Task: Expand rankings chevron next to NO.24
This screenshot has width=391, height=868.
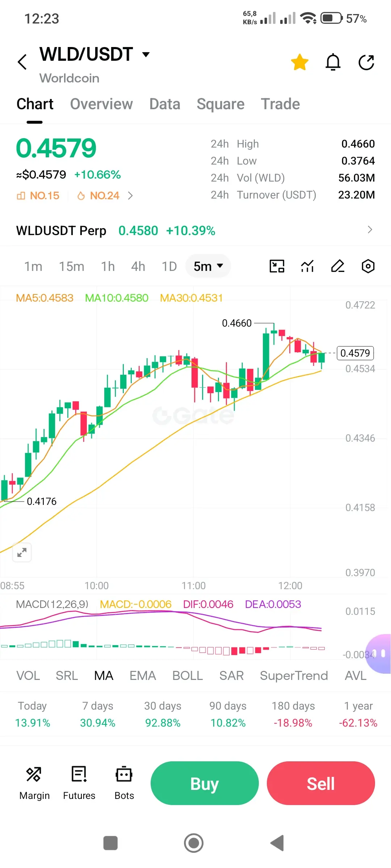Action: [130, 196]
